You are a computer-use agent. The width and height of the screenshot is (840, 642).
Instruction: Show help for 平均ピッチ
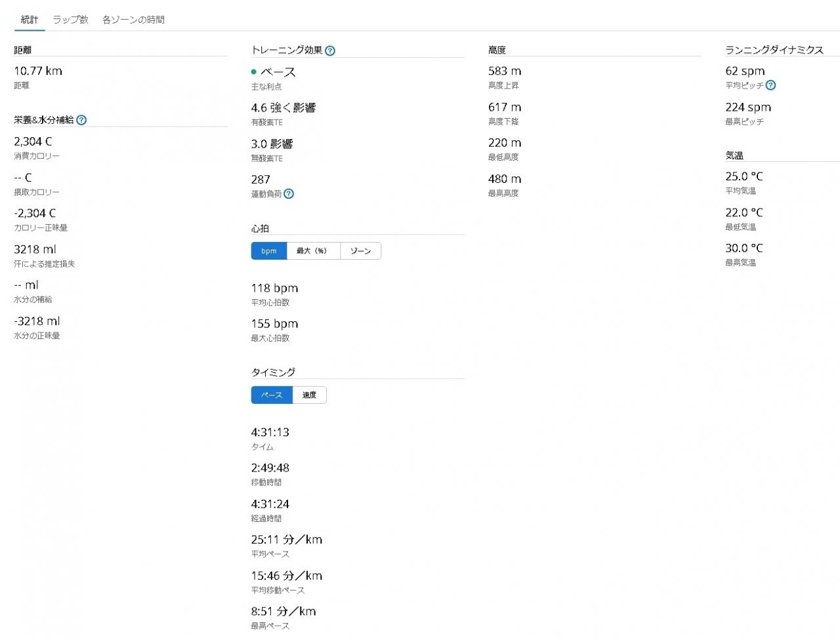(x=770, y=85)
